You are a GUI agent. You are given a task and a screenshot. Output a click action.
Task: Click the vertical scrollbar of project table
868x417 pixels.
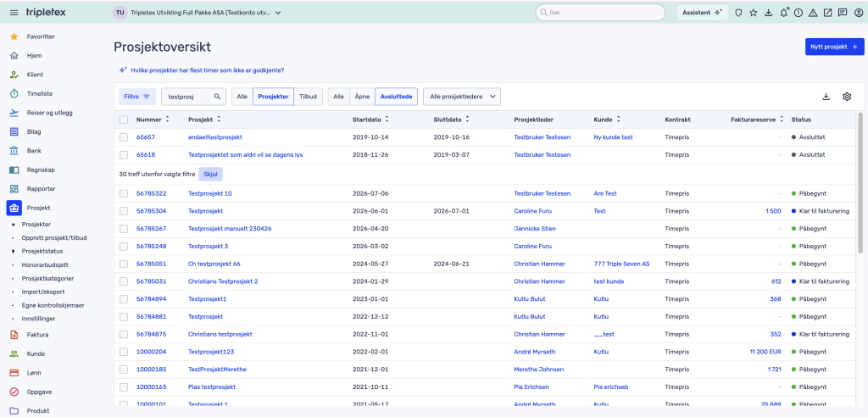[x=860, y=183]
